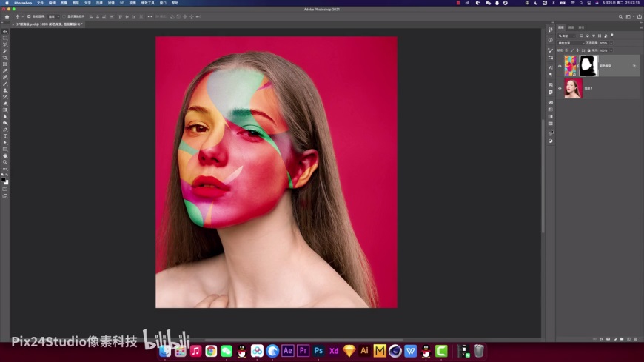Select the Type tool
The width and height of the screenshot is (644, 362).
(x=5, y=136)
